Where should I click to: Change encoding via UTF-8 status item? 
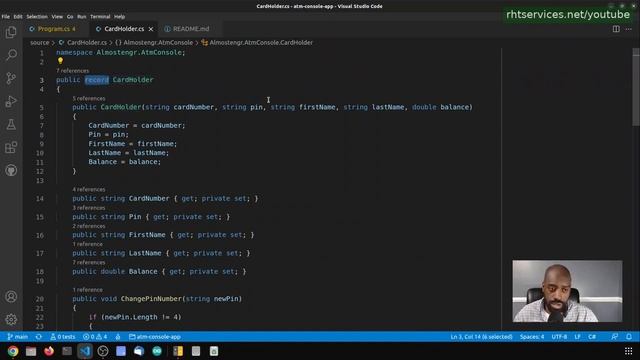pos(559,337)
